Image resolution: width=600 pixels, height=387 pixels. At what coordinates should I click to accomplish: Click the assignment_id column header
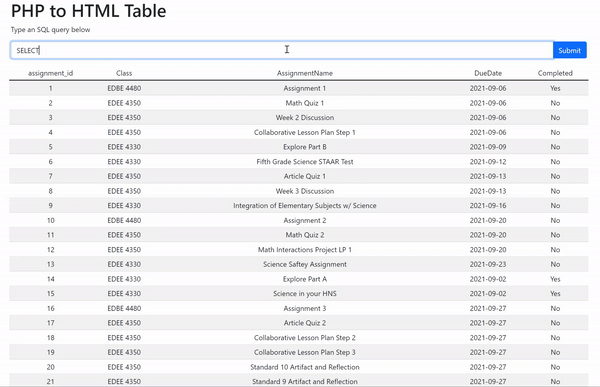click(x=51, y=73)
